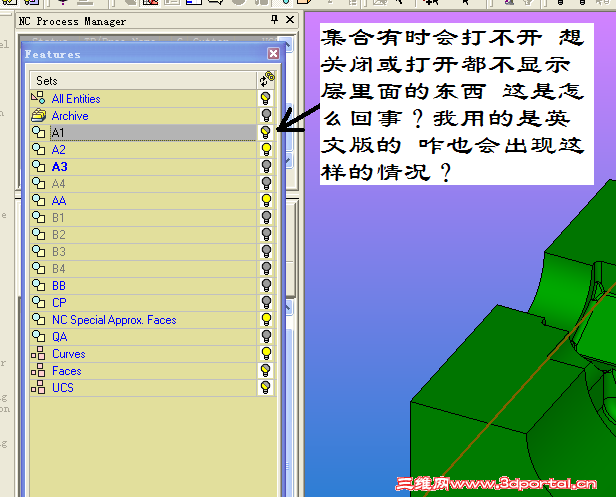616x497 pixels.
Task: Toggle the UCS row lightbulb
Action: [266, 387]
